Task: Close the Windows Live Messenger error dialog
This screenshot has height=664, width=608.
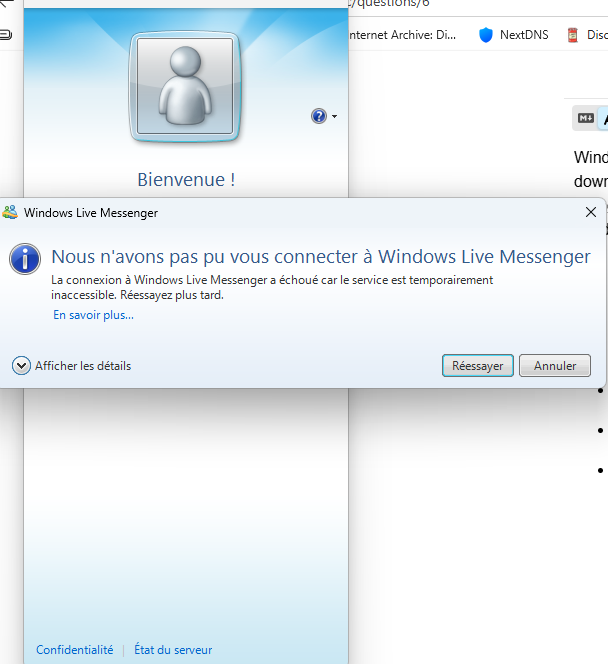Action: point(591,212)
